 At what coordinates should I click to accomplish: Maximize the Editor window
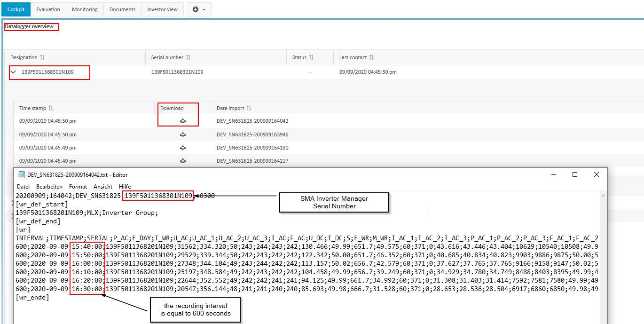pyautogui.click(x=574, y=174)
